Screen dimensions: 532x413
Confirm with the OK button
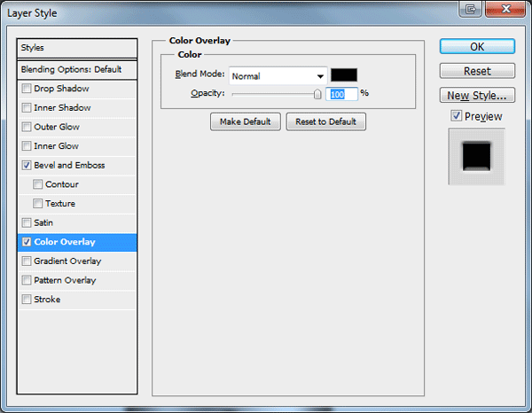[x=477, y=46]
